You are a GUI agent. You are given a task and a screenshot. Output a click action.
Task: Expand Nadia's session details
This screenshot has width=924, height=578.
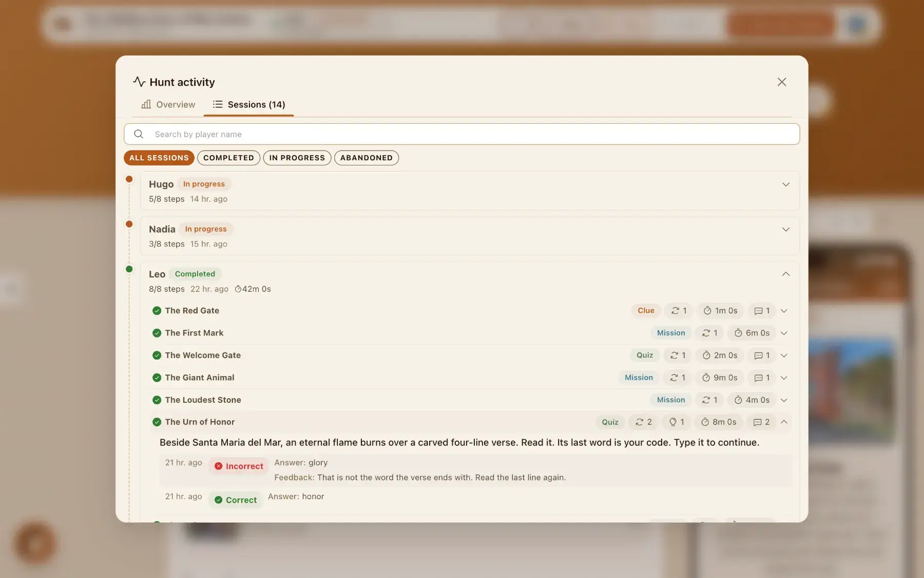pyautogui.click(x=786, y=229)
